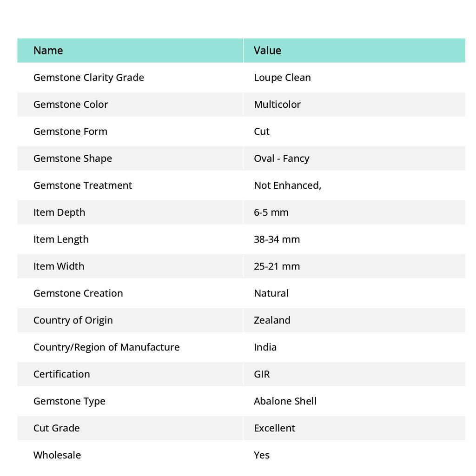Click the Loupe Clean value

[x=282, y=77]
